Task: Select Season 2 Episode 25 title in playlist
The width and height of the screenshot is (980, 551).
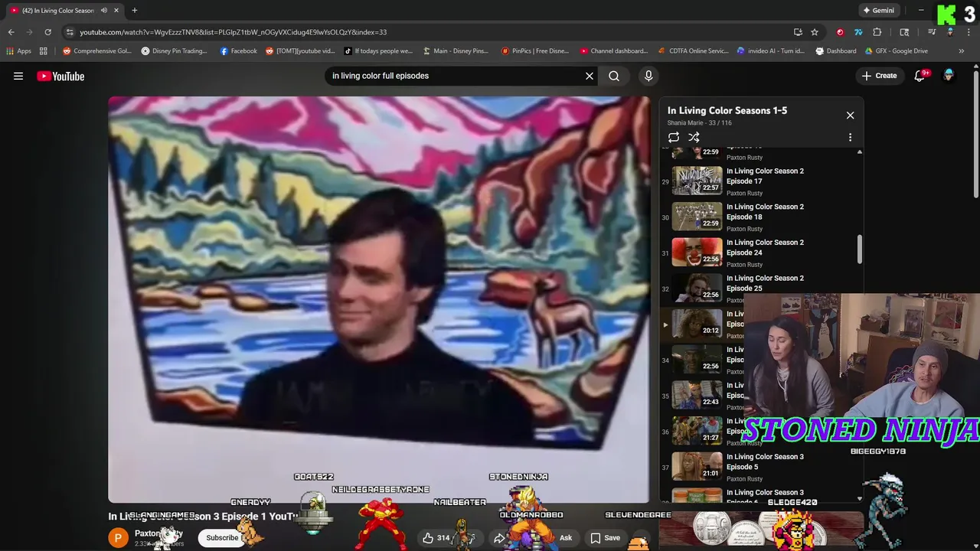Action: tap(765, 283)
